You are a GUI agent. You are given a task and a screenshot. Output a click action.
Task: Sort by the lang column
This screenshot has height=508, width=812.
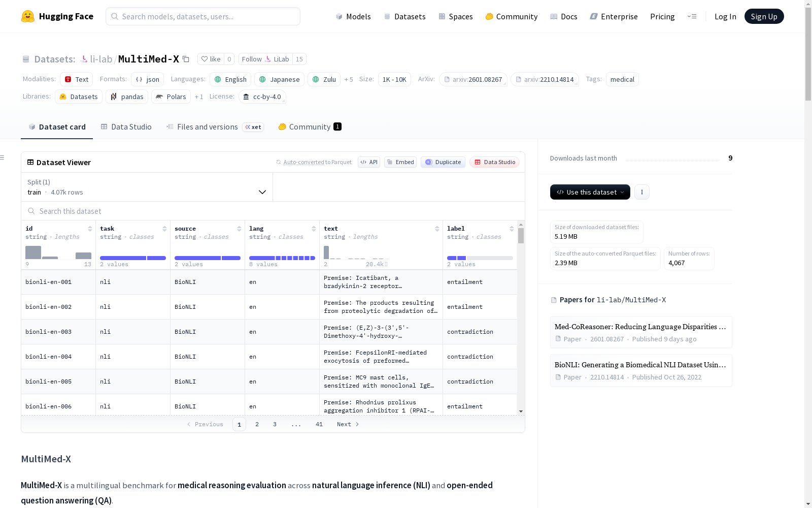pos(314,229)
